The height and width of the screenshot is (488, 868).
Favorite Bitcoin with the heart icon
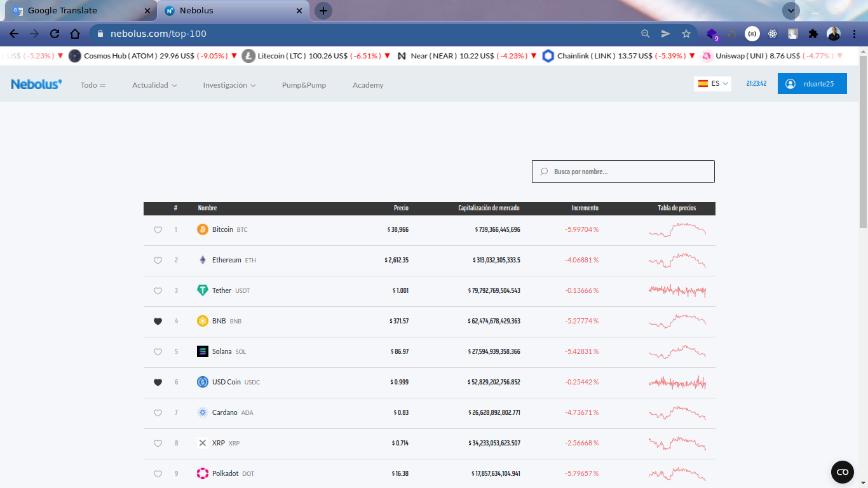pyautogui.click(x=158, y=230)
